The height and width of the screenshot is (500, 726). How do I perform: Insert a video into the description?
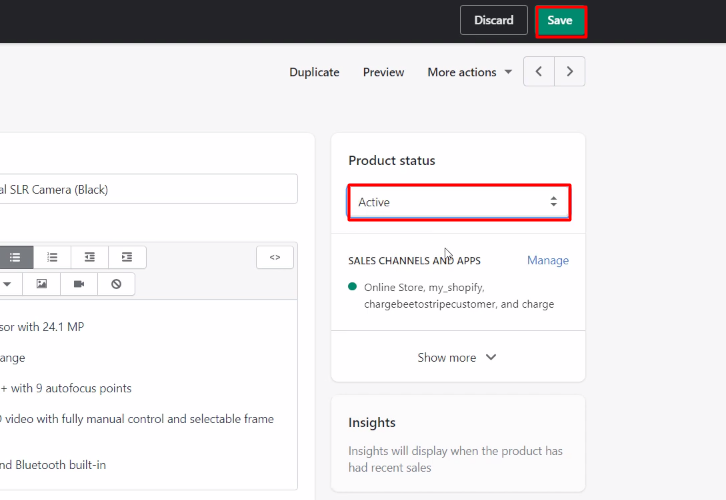(79, 284)
